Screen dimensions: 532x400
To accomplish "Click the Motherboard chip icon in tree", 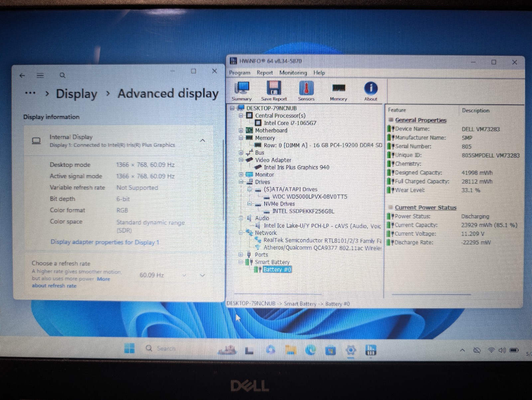I will (x=249, y=131).
